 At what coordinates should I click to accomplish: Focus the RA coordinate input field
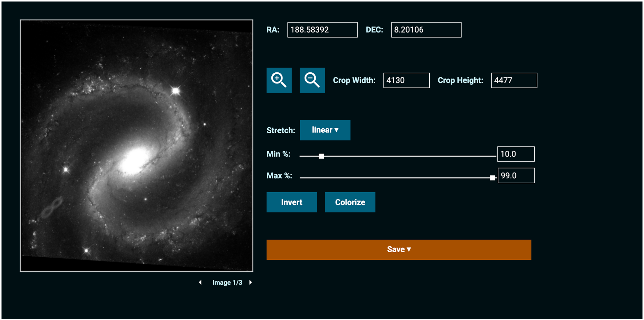click(322, 30)
